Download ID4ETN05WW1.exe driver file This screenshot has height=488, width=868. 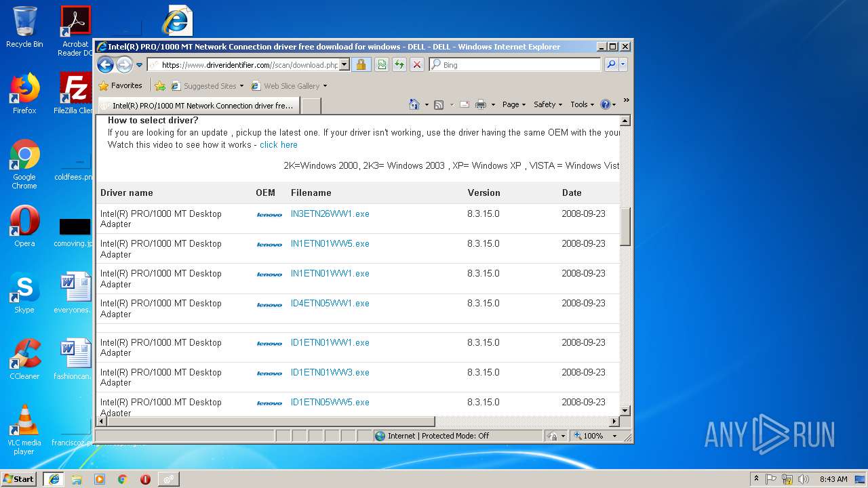pos(330,303)
